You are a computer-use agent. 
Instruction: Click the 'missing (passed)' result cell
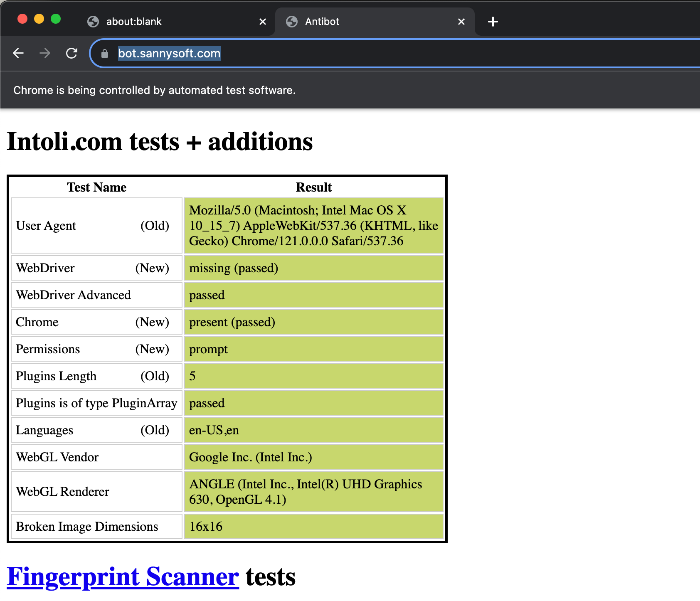point(314,268)
